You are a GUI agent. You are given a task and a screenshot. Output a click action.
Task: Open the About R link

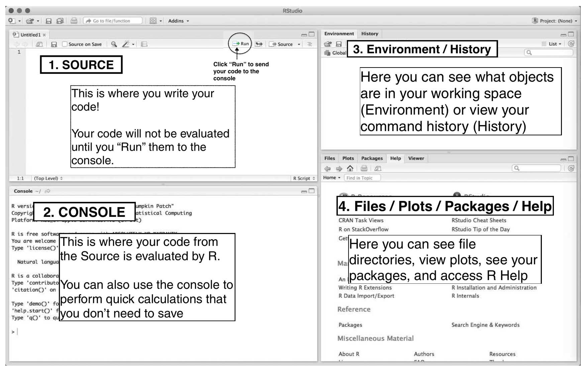349,354
